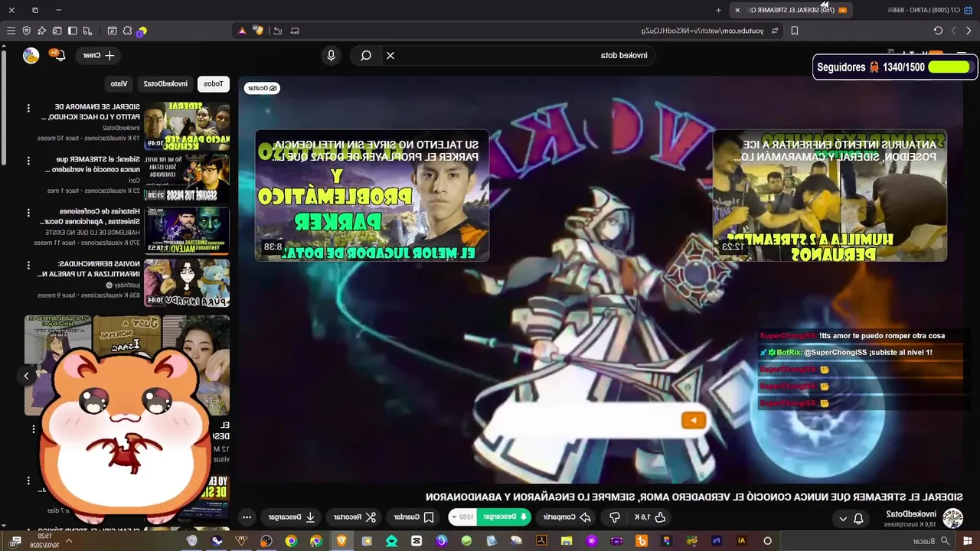Image resolution: width=980 pixels, height=551 pixels.
Task: Click the green Descargar button
Action: coord(504,517)
